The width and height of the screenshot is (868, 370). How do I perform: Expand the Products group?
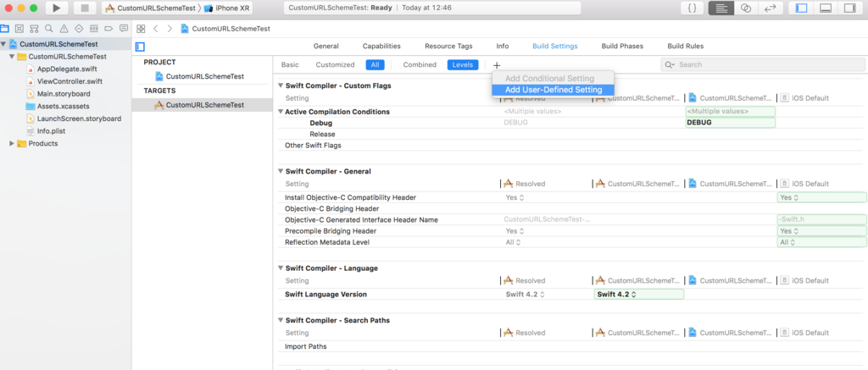[12, 143]
